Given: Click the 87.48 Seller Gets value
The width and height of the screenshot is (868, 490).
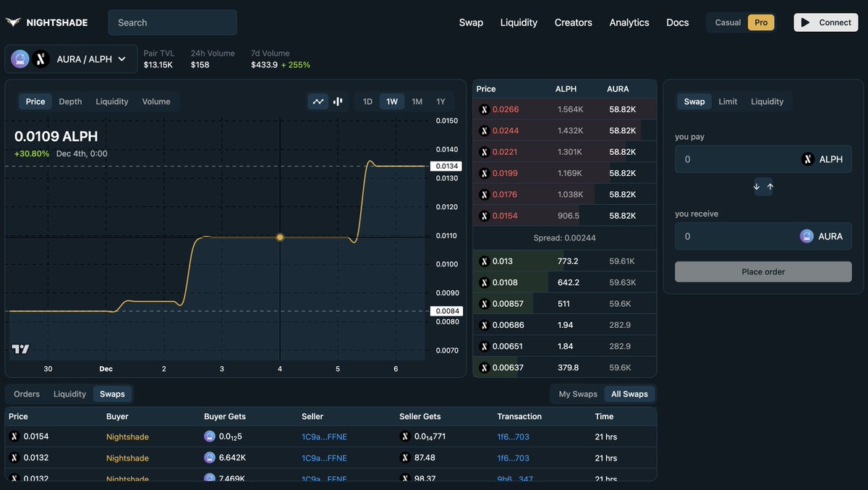Looking at the screenshot, I should (425, 457).
